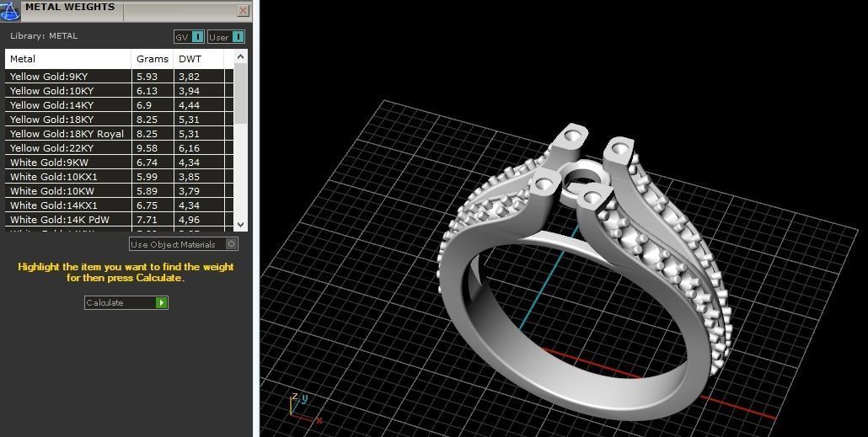Select the Yellow Gold:18KY row
868x437 pixels.
[119, 120]
